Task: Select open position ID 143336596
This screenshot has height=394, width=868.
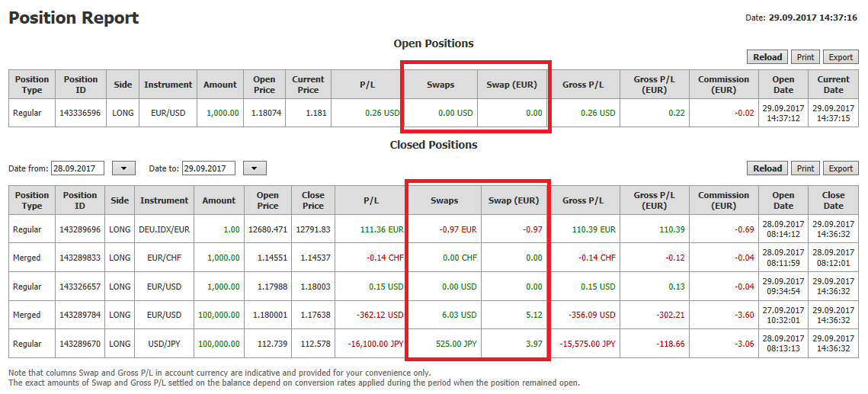Action: [81, 113]
